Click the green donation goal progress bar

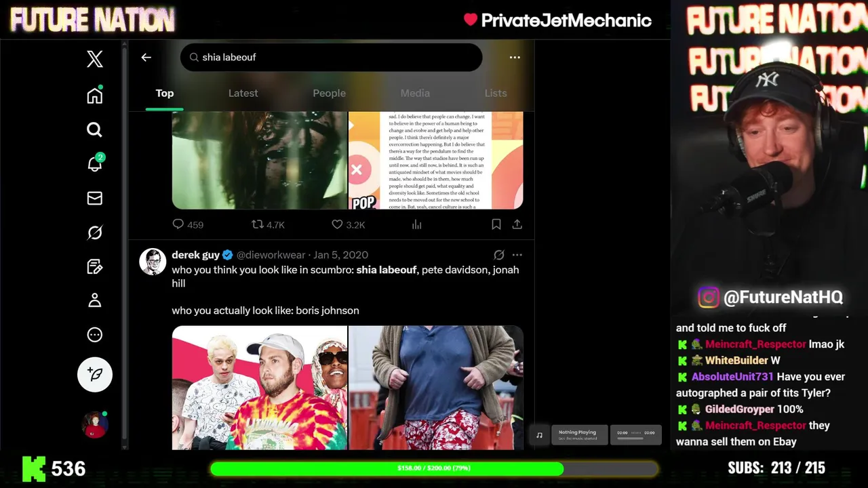(434, 468)
